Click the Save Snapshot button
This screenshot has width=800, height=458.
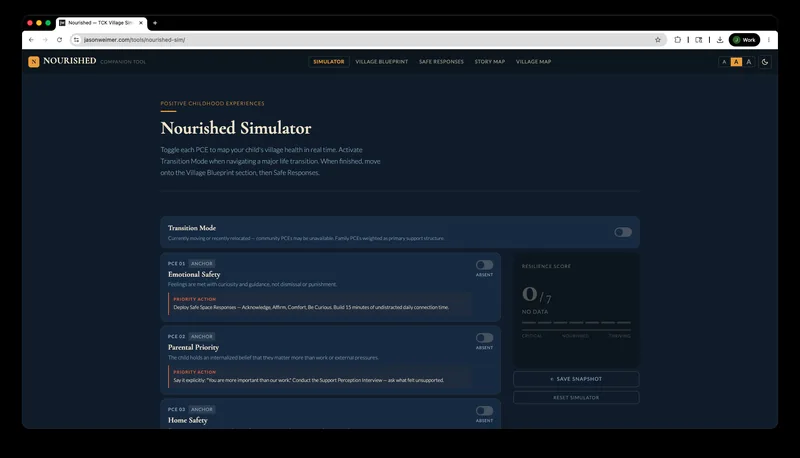[x=576, y=379]
